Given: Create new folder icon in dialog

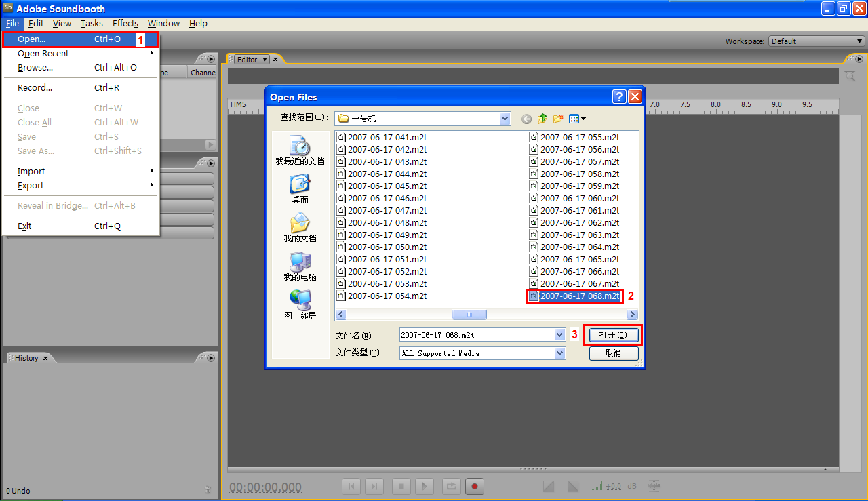Looking at the screenshot, I should [x=558, y=119].
